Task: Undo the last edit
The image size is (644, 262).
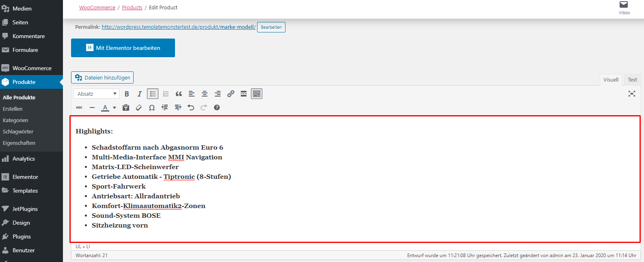Action: point(191,107)
